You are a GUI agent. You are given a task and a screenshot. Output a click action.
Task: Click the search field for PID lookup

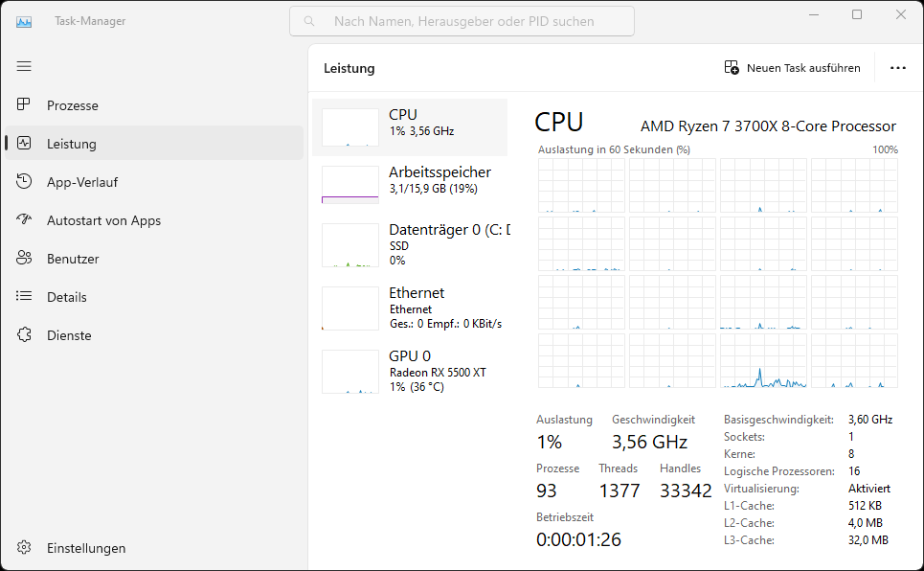pos(461,20)
